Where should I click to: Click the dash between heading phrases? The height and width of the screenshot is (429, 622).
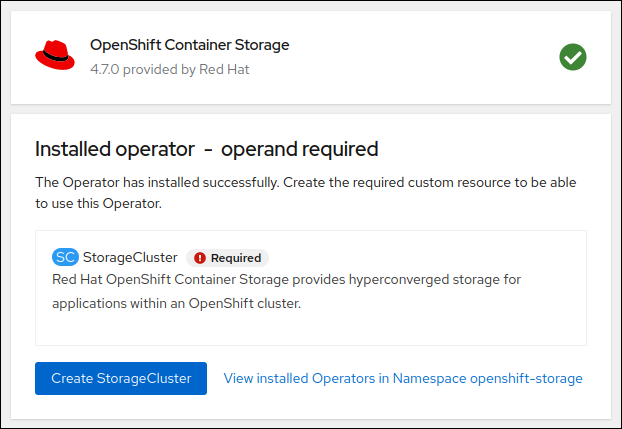point(207,150)
